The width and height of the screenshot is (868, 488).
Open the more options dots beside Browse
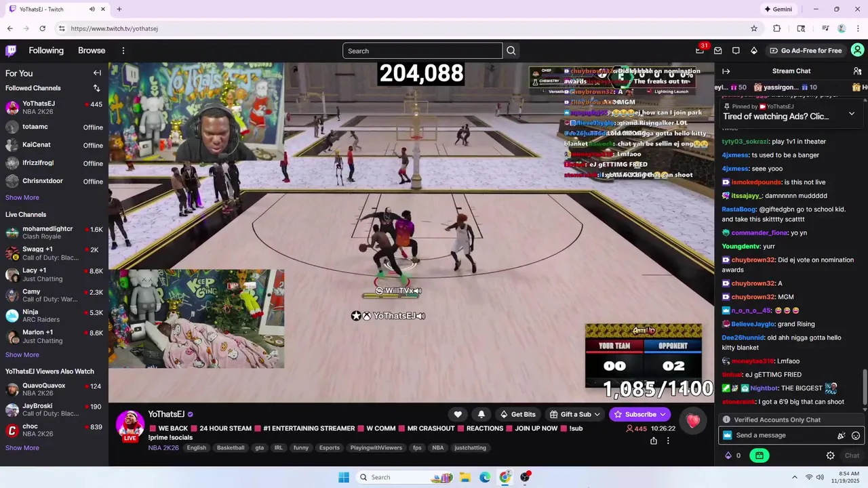(123, 51)
